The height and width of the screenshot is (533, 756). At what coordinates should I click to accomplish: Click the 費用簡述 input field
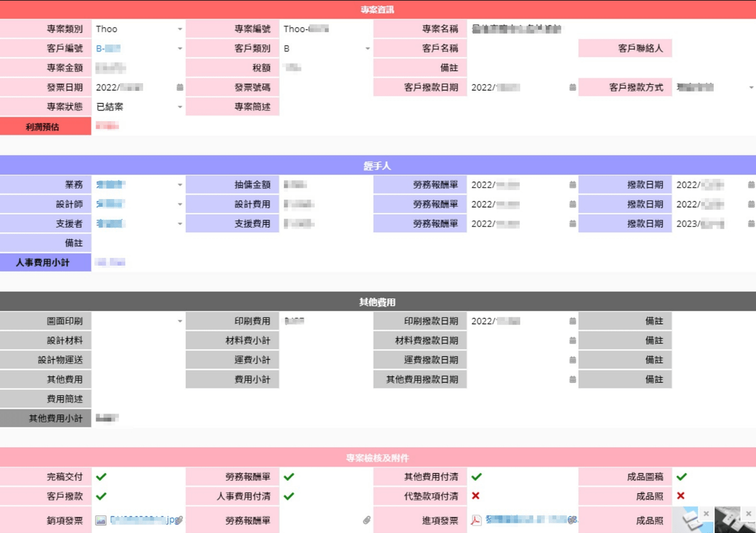click(x=423, y=399)
